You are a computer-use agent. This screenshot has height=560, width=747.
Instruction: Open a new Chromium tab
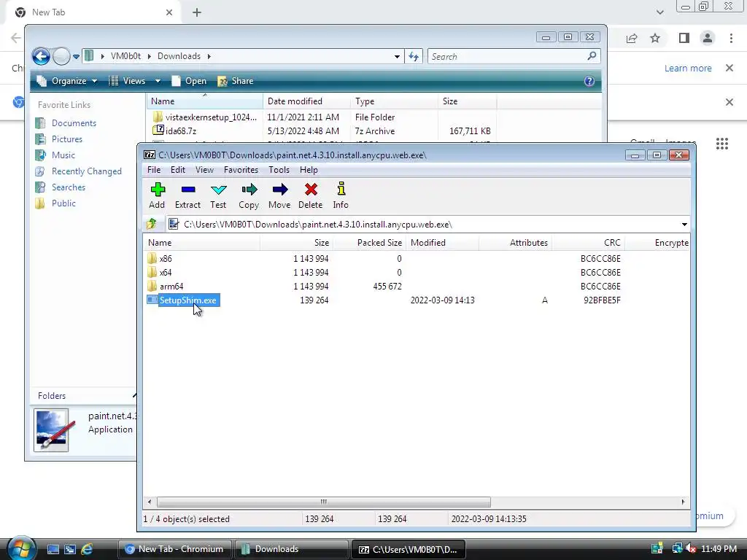pyautogui.click(x=197, y=12)
